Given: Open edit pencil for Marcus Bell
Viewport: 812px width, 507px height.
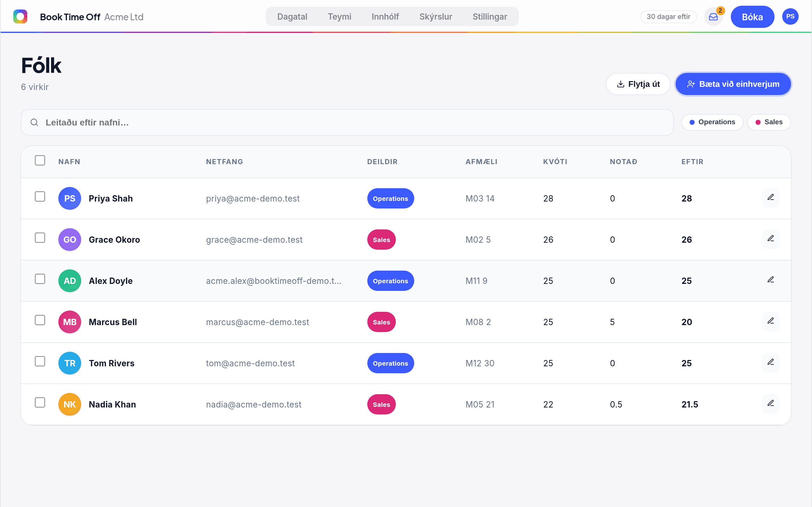Looking at the screenshot, I should [x=770, y=322].
